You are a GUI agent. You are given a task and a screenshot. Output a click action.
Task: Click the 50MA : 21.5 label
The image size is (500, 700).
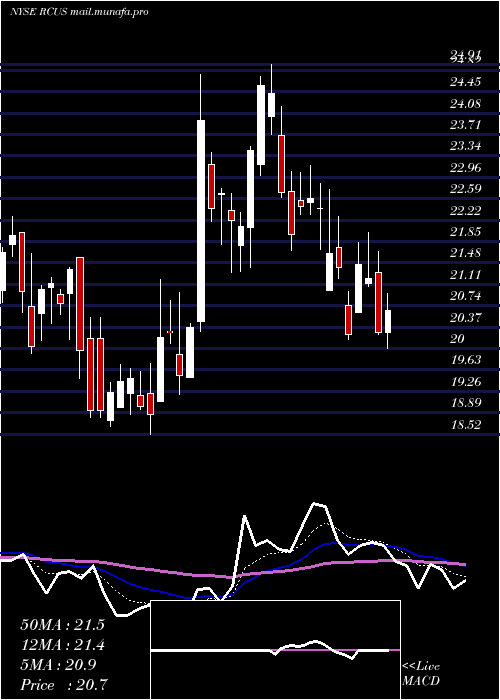pyautogui.click(x=62, y=625)
